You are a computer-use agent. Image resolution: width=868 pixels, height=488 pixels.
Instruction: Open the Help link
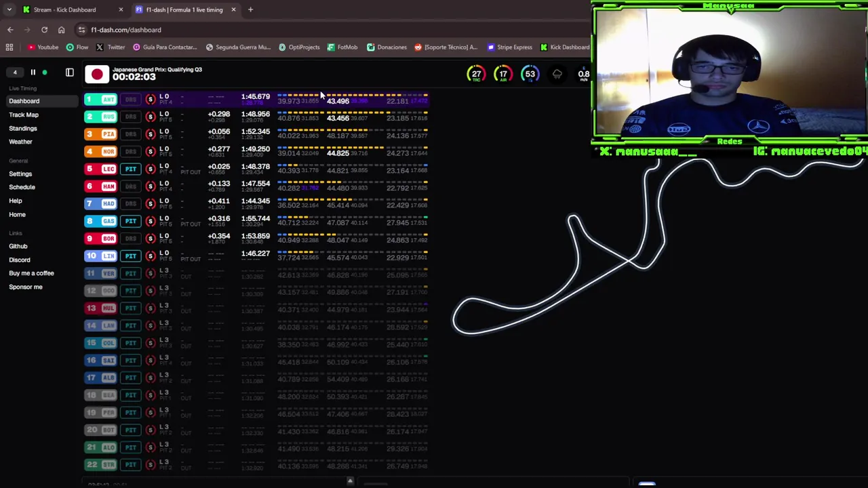pyautogui.click(x=16, y=201)
